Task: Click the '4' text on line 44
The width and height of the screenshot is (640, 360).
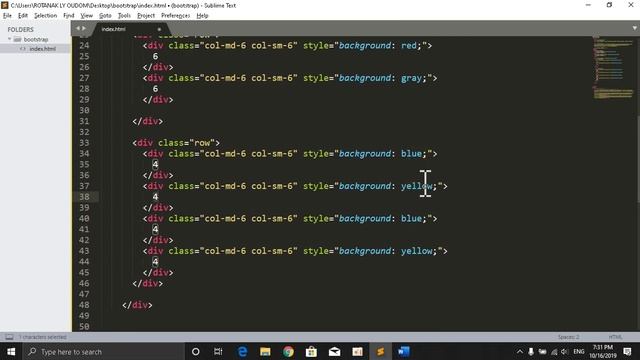Action: tap(155, 262)
